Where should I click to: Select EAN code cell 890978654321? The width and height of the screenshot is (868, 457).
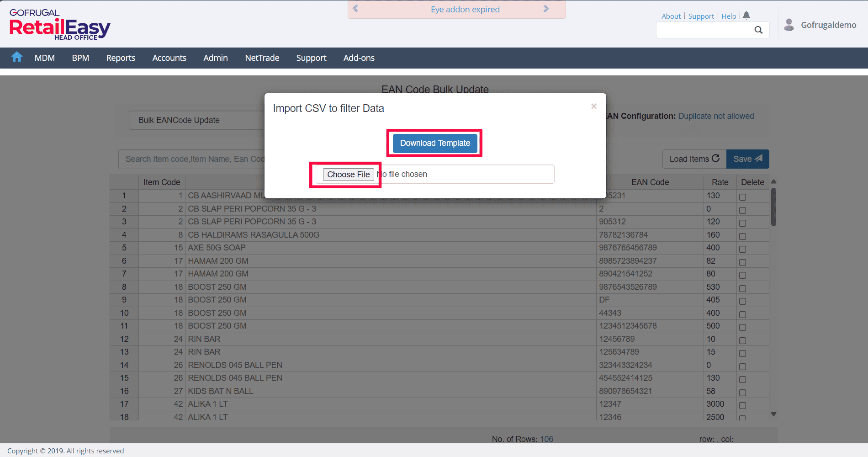(650, 391)
